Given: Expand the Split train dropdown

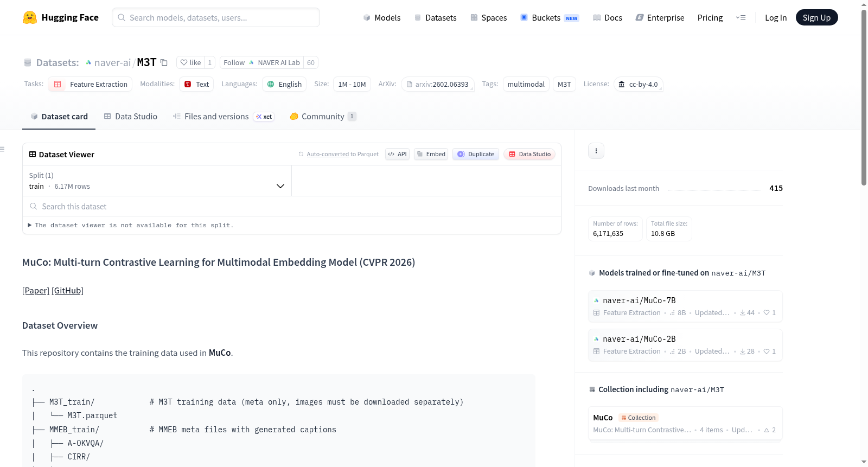Looking at the screenshot, I should coord(157,181).
